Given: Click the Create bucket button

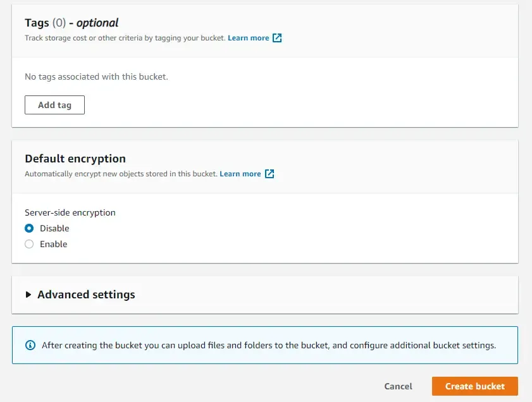Looking at the screenshot, I should 474,386.
